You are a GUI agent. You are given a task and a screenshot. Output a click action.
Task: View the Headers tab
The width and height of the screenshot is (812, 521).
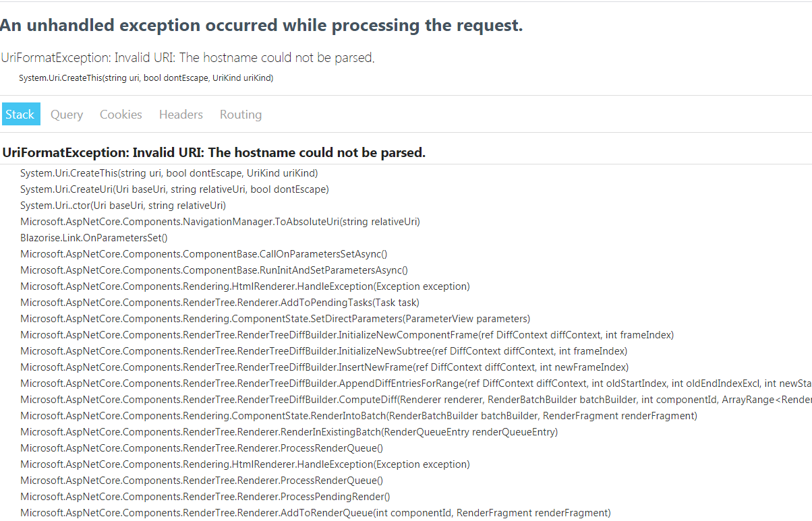coord(181,114)
